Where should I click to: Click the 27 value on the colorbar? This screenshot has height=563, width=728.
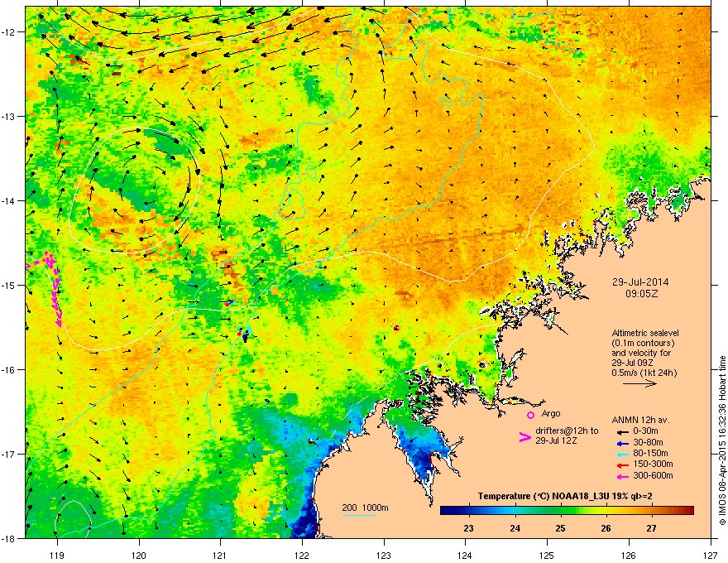pyautogui.click(x=651, y=528)
